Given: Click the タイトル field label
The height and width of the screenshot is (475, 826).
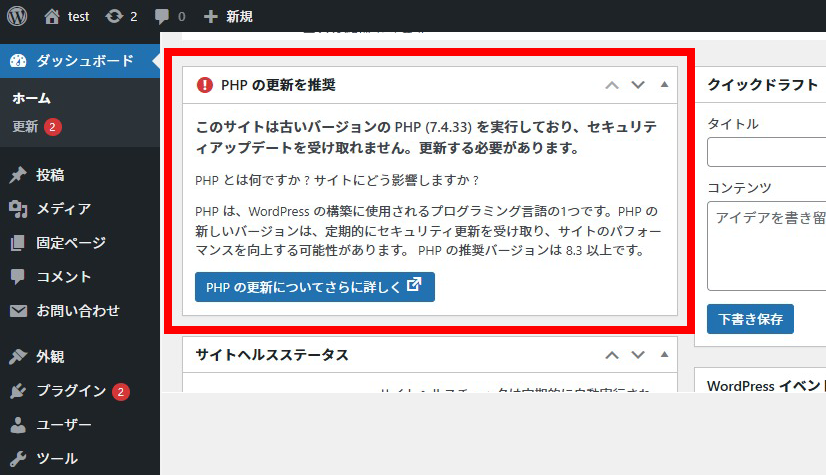Looking at the screenshot, I should click(x=733, y=124).
